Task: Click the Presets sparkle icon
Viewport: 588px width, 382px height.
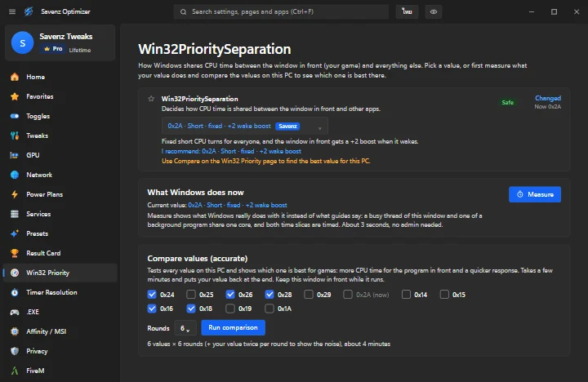Action: click(x=15, y=233)
